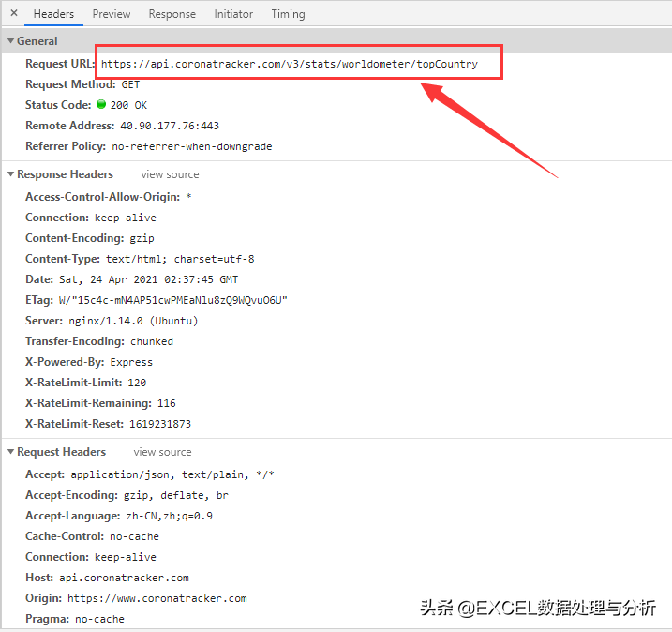Switch to the Headers tab
The height and width of the screenshot is (632, 672).
click(x=53, y=14)
